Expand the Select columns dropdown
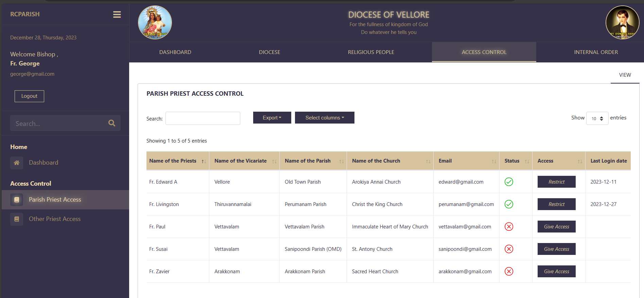644x298 pixels. click(x=325, y=118)
